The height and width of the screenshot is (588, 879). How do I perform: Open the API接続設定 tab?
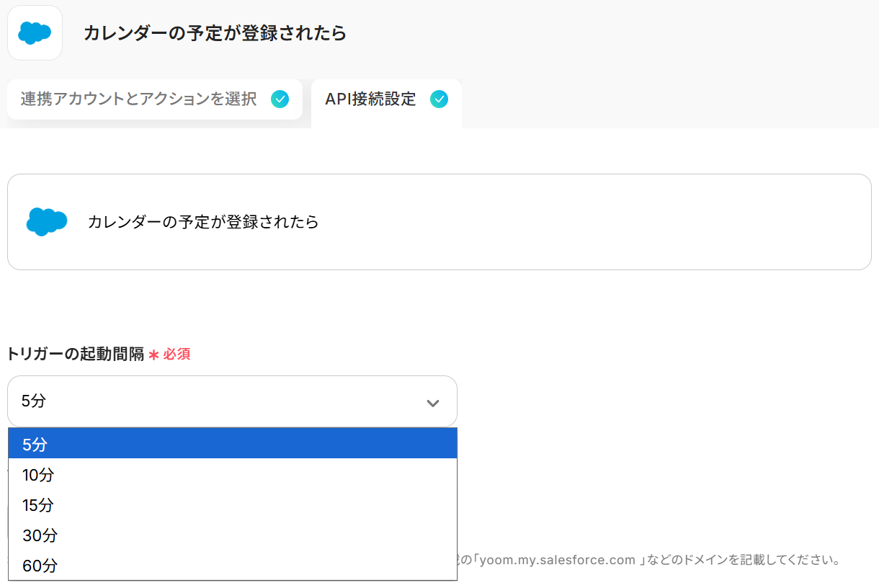370,99
